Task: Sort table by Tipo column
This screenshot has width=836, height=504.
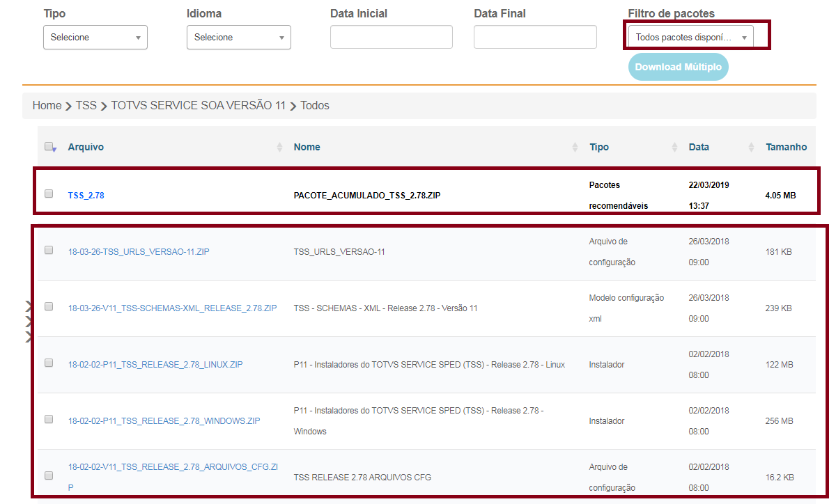Action: (x=599, y=147)
